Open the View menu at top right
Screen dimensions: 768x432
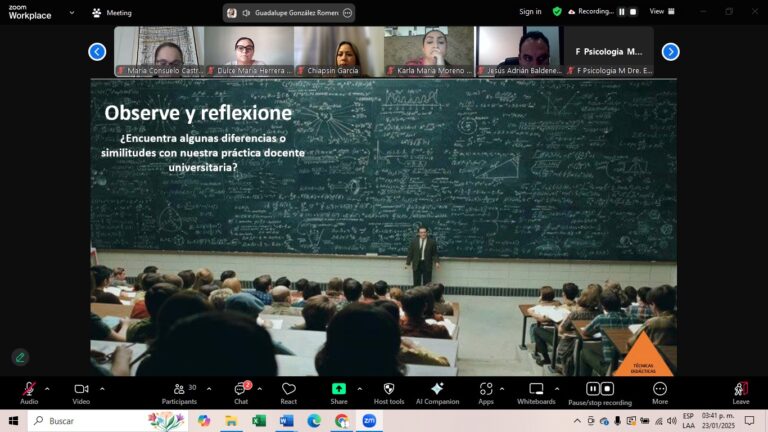click(662, 11)
